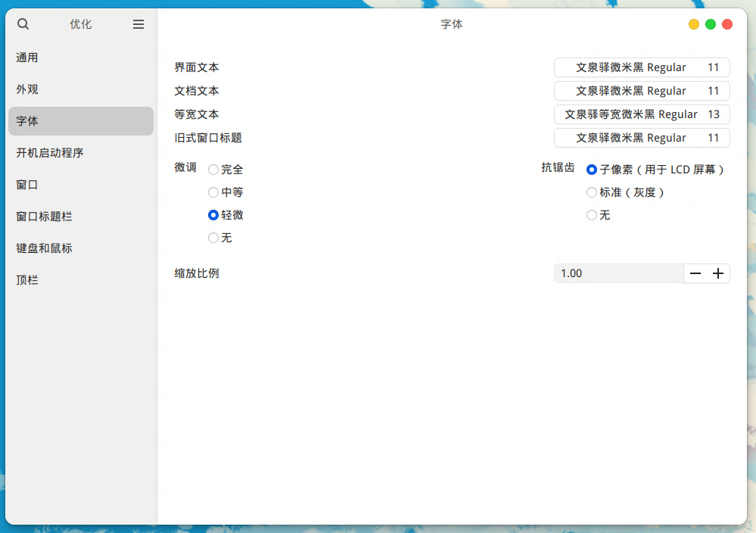Switch to the 通用 section
The height and width of the screenshot is (533, 756).
(26, 57)
